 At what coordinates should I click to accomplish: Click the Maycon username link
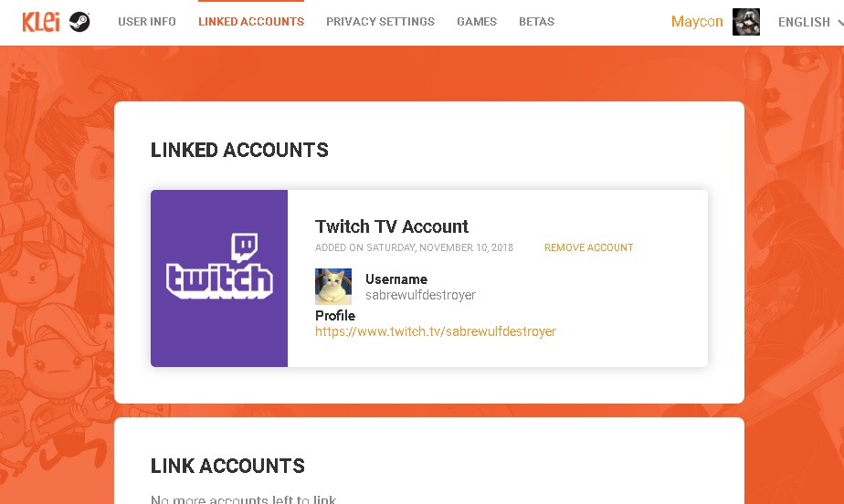[x=697, y=22]
